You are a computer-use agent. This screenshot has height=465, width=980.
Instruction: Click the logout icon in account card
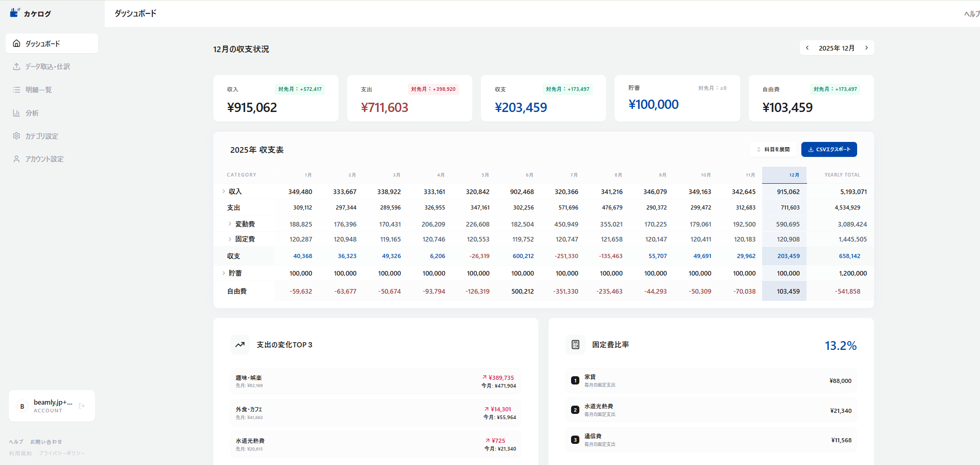coord(82,406)
